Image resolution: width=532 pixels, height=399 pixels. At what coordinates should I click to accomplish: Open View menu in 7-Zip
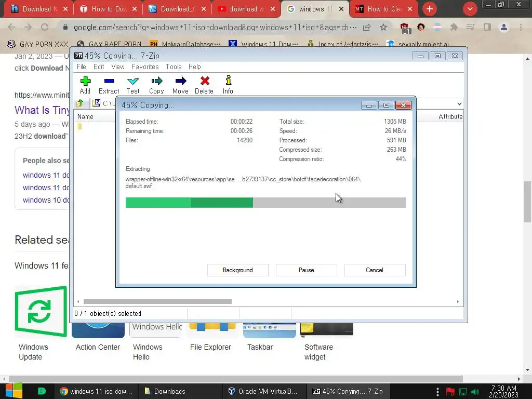[118, 67]
